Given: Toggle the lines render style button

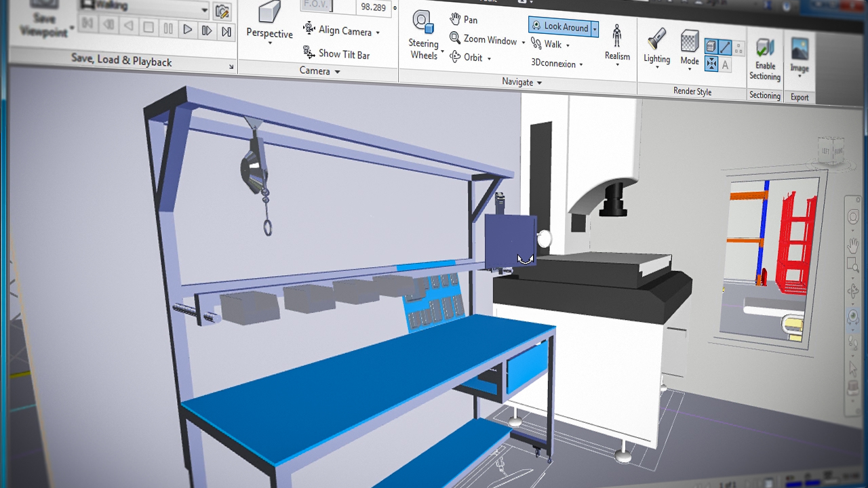Looking at the screenshot, I should (x=725, y=47).
